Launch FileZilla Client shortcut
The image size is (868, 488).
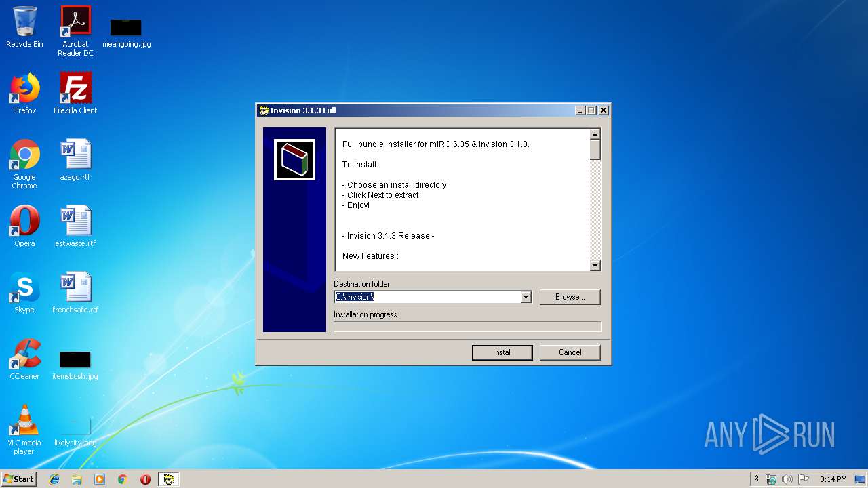click(x=75, y=94)
